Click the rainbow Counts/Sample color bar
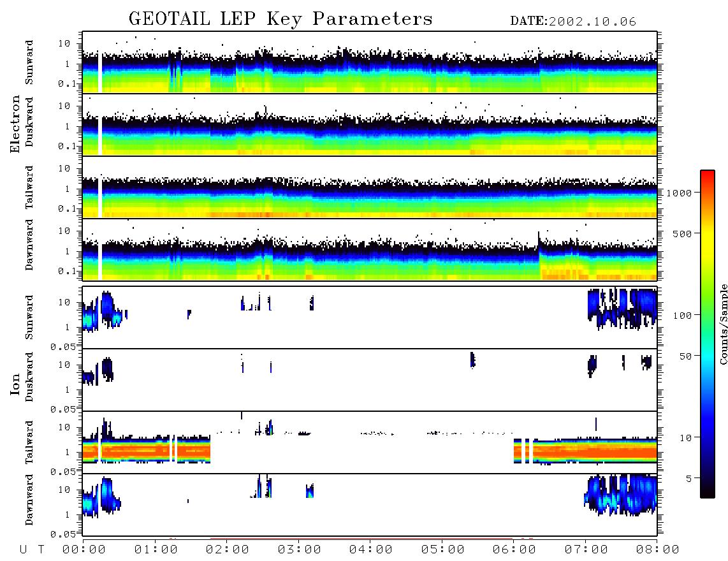This screenshot has width=728, height=561. pos(708,334)
